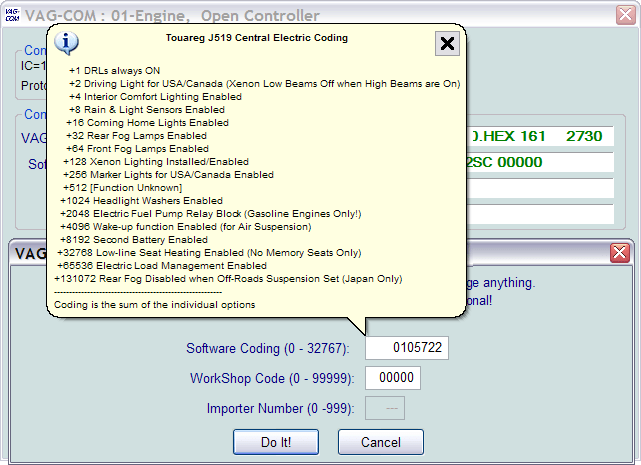Click '+65536 Electric Load Management Enabled' line
Image resolution: width=641 pixels, height=465 pixels.
click(x=162, y=266)
